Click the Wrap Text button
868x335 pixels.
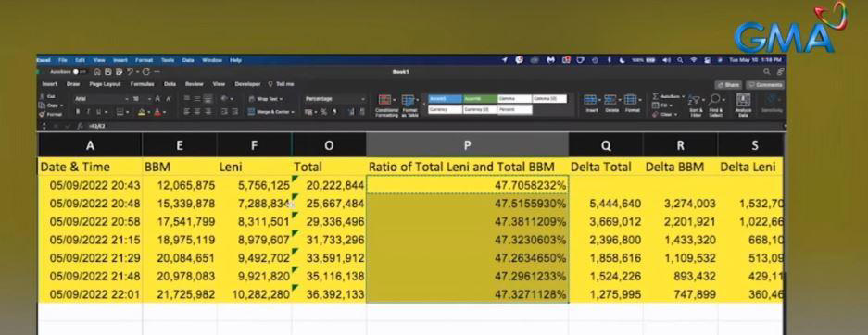tap(266, 99)
